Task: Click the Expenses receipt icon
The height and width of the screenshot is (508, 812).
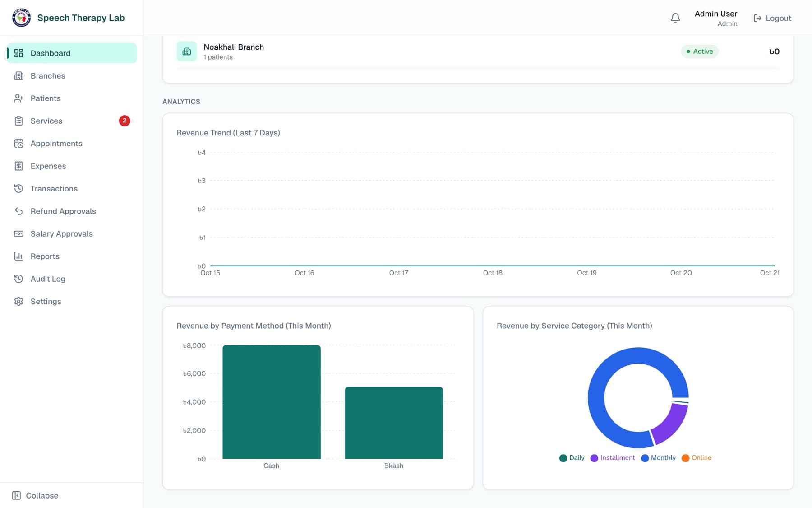Action: click(18, 166)
